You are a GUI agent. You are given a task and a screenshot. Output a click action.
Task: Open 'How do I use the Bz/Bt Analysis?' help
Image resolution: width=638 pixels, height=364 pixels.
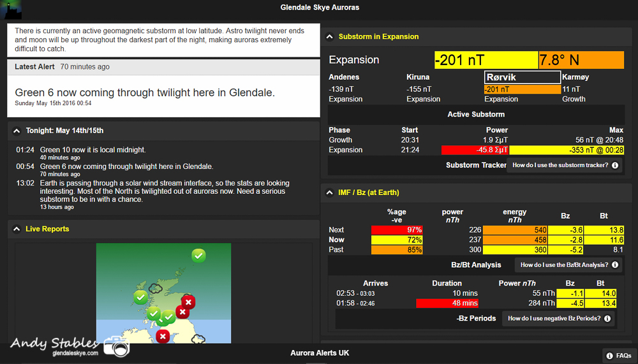[569, 265]
